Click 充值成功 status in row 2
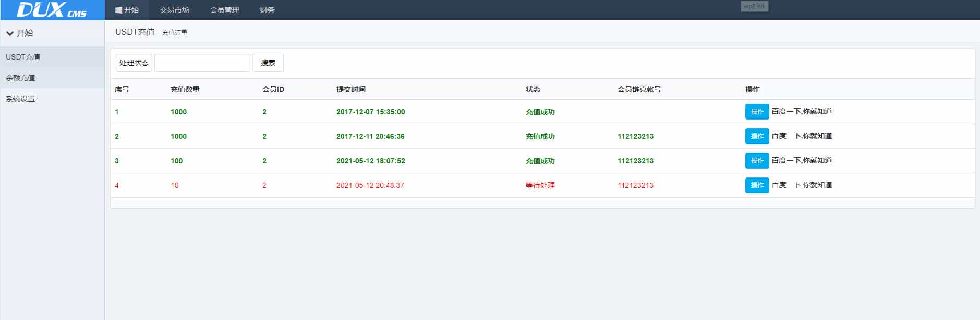The width and height of the screenshot is (980, 320). 540,136
